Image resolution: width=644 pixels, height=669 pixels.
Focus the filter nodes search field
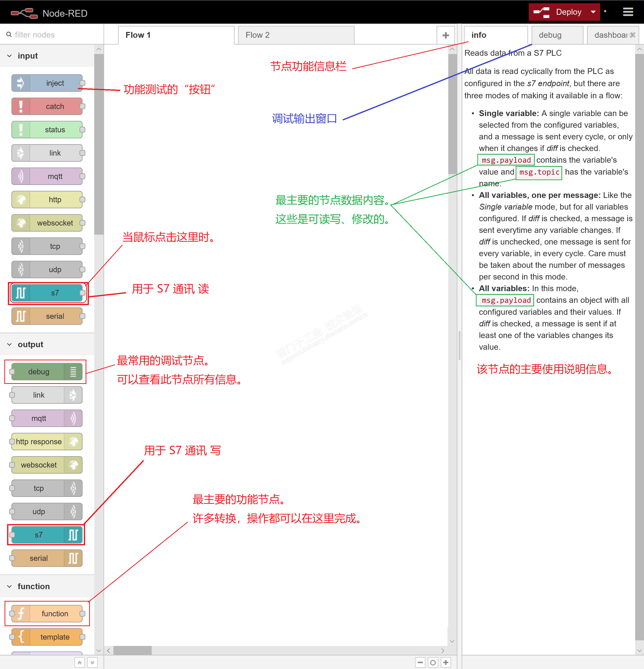(51, 35)
